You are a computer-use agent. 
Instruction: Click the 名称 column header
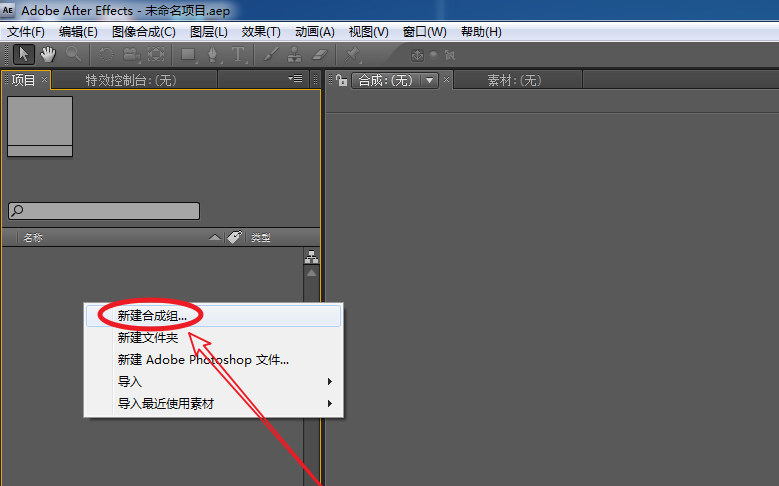tap(33, 238)
